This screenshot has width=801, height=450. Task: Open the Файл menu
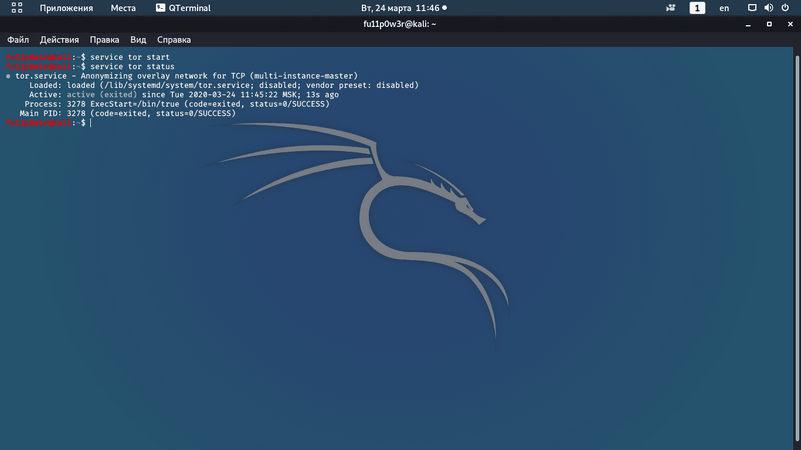click(18, 40)
